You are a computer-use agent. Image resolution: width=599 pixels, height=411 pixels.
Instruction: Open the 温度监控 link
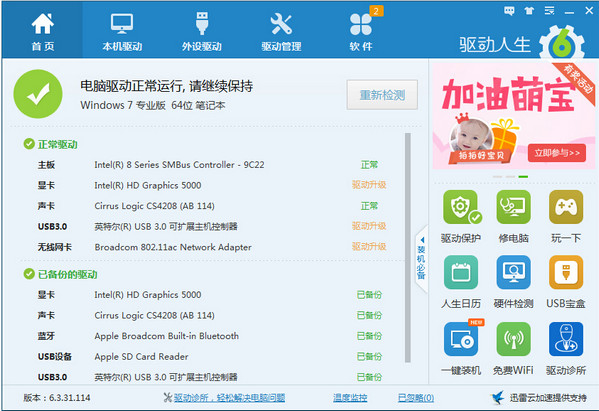click(350, 398)
